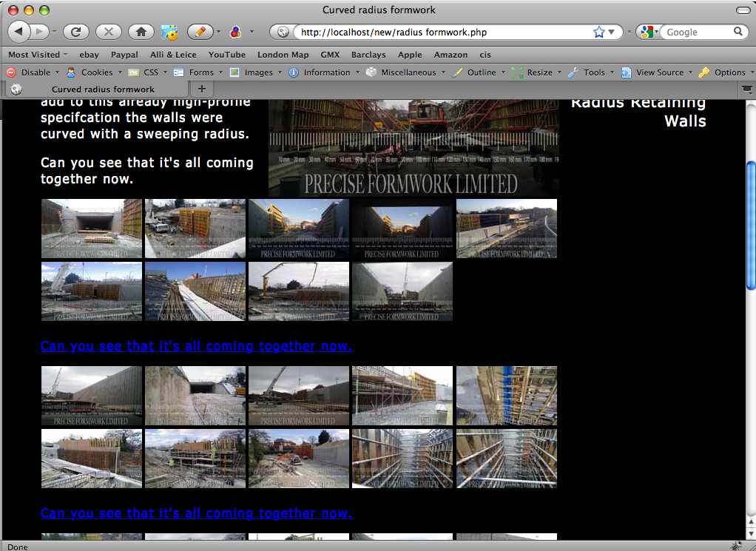This screenshot has height=551, width=756.
Task: Reload the page with the refresh button
Action: 75,32
